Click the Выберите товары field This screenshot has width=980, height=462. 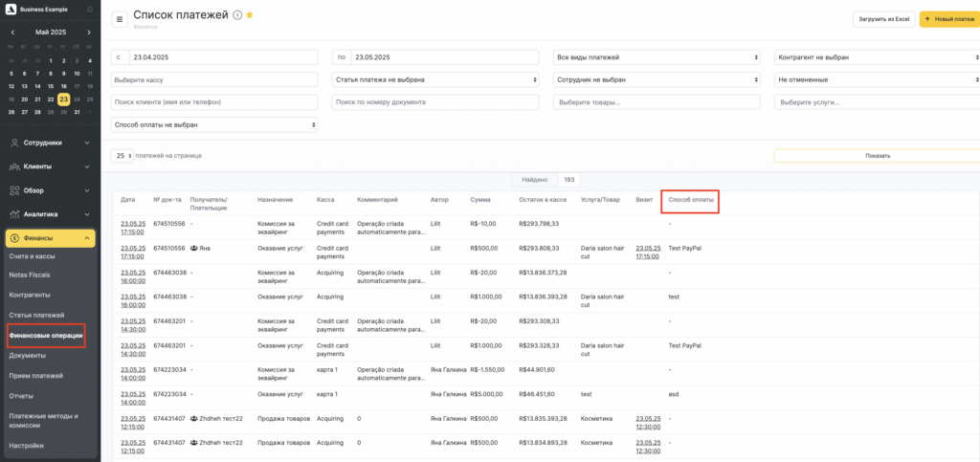coord(657,101)
